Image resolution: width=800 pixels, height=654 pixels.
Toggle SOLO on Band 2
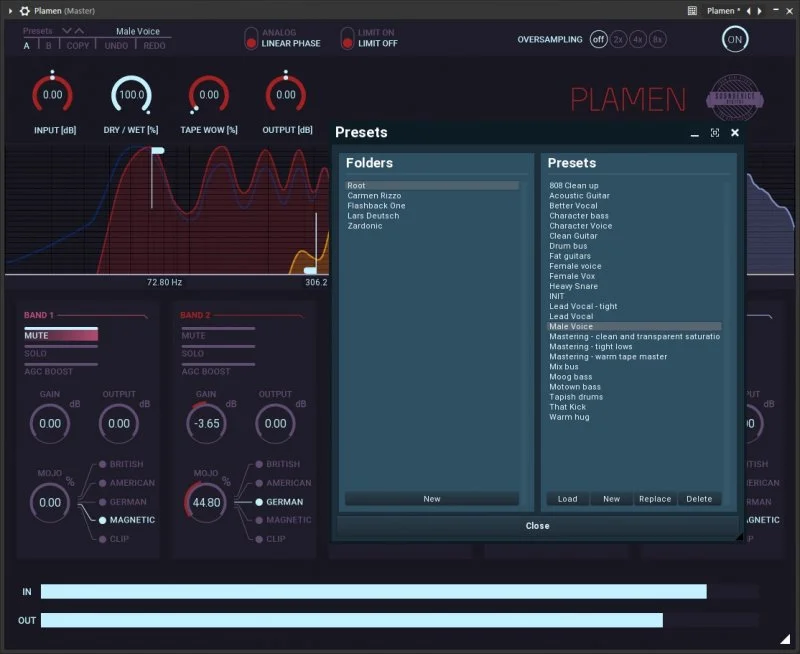click(x=218, y=352)
